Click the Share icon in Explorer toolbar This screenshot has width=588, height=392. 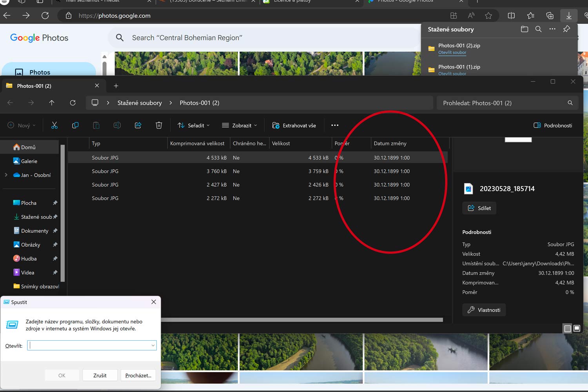coord(138,125)
